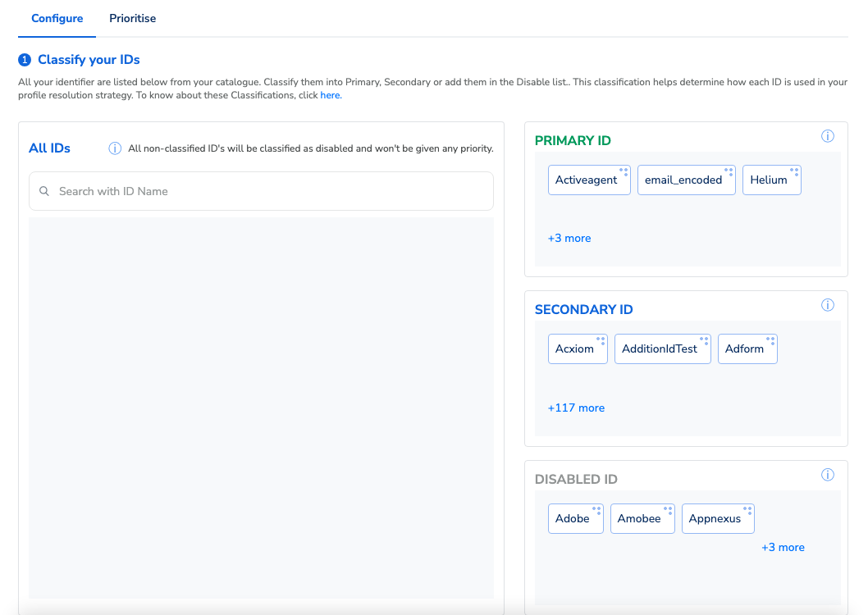Focus the Search with ID Name field
Image resolution: width=868 pixels, height=615 pixels.
pos(261,191)
